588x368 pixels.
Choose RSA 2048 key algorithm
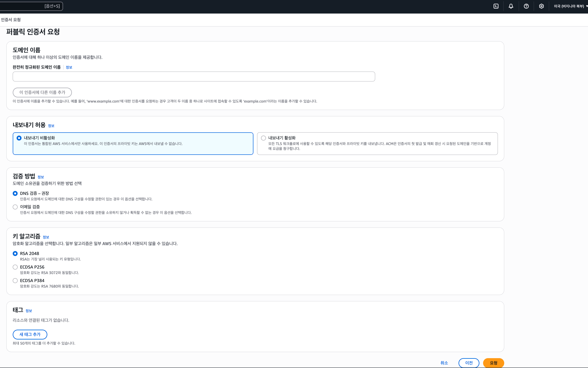click(15, 254)
